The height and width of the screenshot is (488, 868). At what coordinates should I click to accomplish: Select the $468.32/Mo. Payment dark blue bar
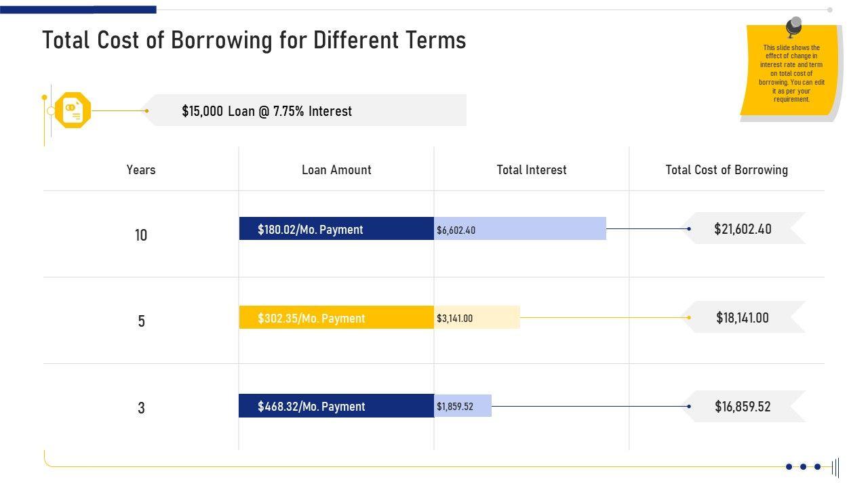click(336, 407)
